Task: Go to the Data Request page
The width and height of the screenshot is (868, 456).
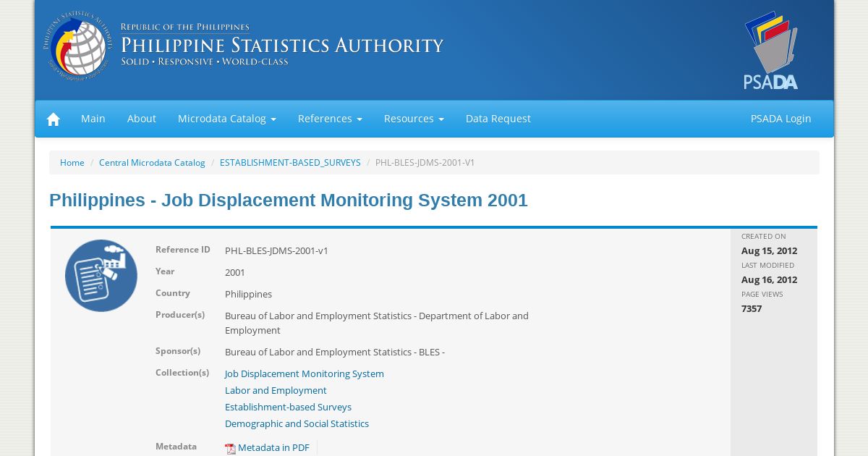Action: 498,119
